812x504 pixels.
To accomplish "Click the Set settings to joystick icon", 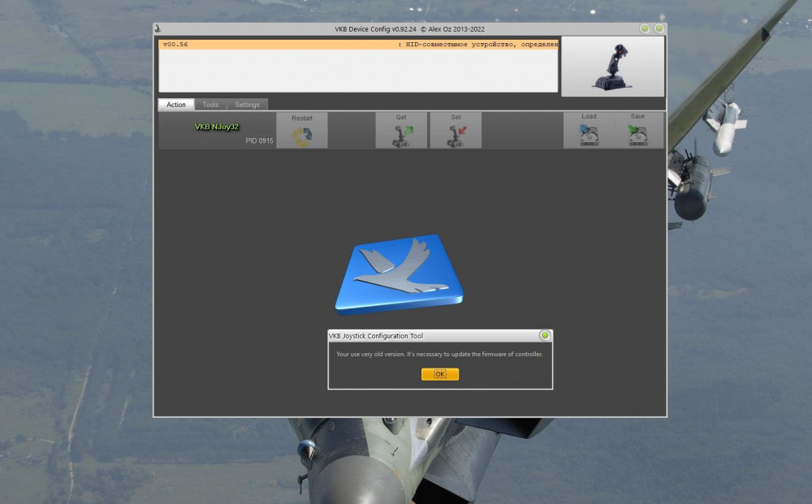I will [x=456, y=131].
